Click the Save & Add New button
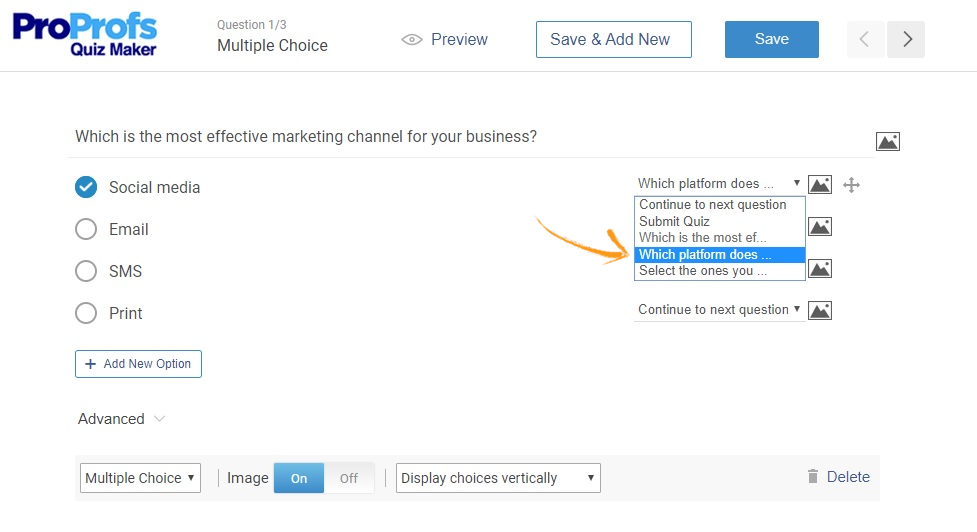Viewport: 977px width, 532px height. [x=613, y=39]
